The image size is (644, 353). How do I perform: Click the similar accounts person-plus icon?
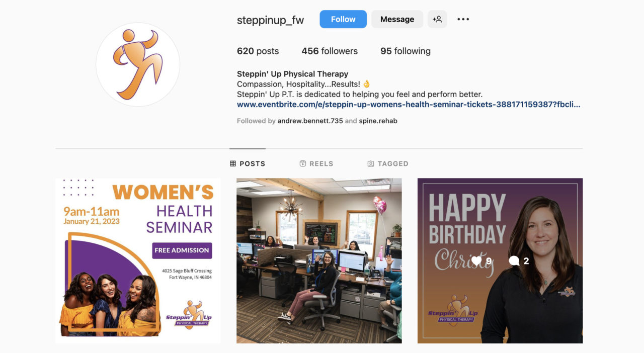tap(437, 19)
